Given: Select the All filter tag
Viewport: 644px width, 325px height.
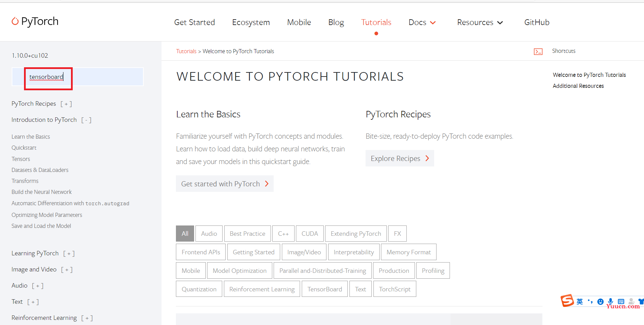Looking at the screenshot, I should pyautogui.click(x=185, y=233).
